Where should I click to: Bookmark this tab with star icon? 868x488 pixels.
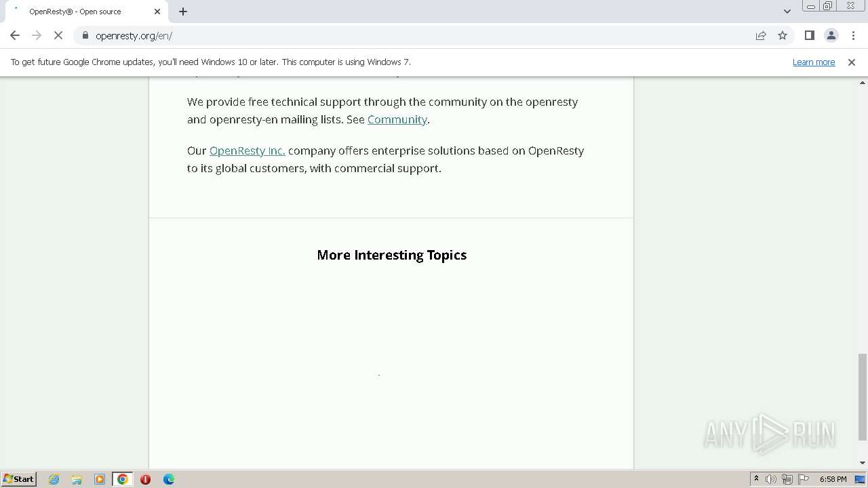tap(783, 35)
